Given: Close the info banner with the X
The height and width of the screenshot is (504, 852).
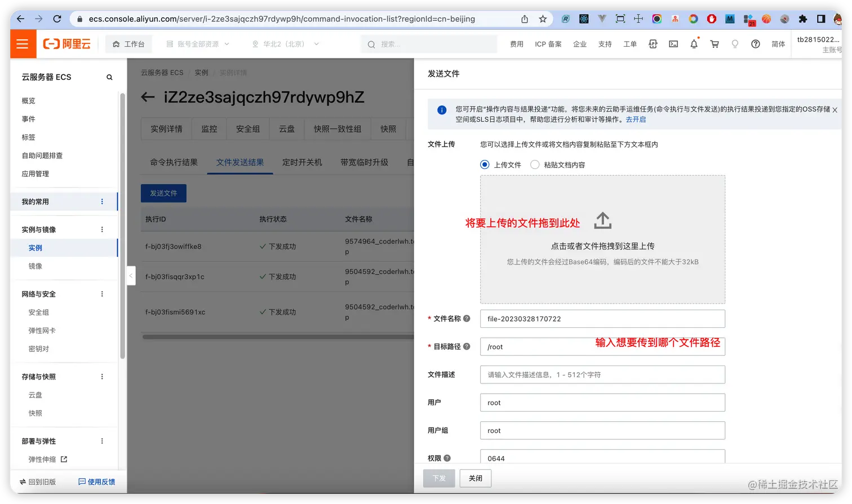Looking at the screenshot, I should [x=835, y=110].
